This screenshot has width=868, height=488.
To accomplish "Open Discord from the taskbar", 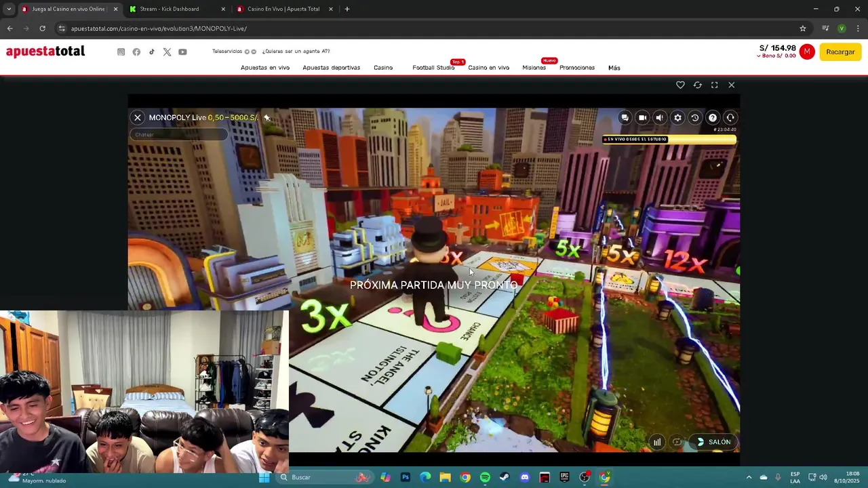I will (524, 477).
